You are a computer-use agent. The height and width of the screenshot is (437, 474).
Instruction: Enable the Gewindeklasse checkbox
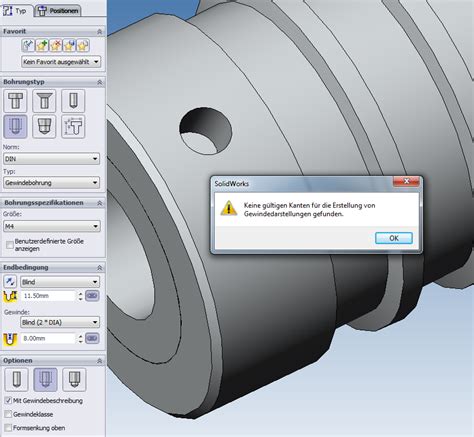tap(8, 414)
